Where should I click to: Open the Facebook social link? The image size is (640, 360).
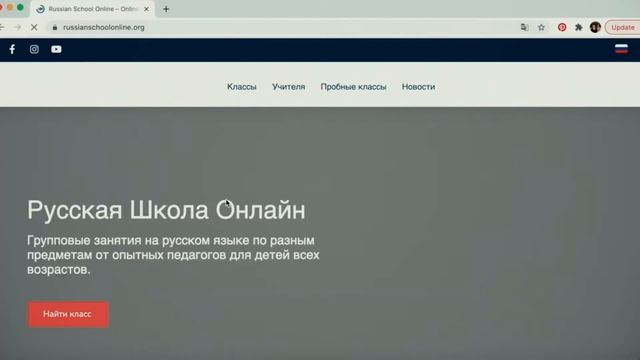(12, 49)
